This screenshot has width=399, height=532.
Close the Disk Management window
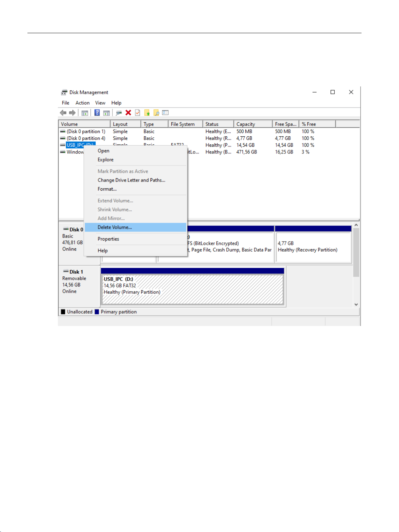[x=351, y=92]
